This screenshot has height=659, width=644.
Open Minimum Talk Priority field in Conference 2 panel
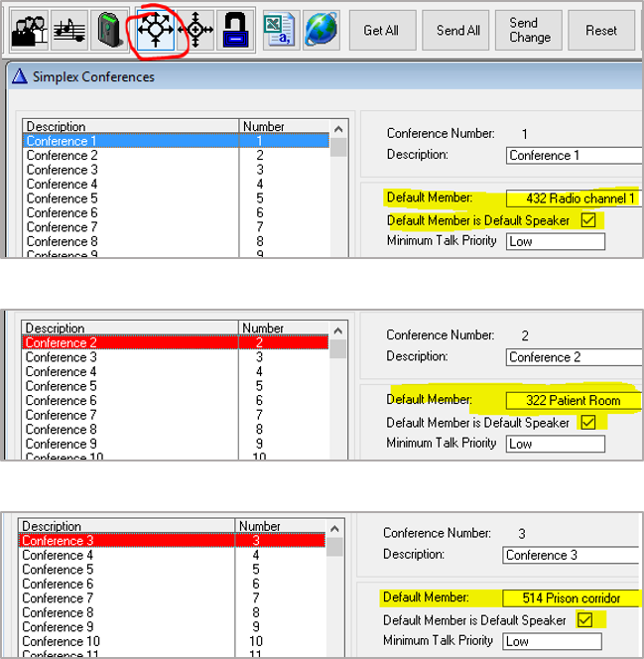(556, 444)
